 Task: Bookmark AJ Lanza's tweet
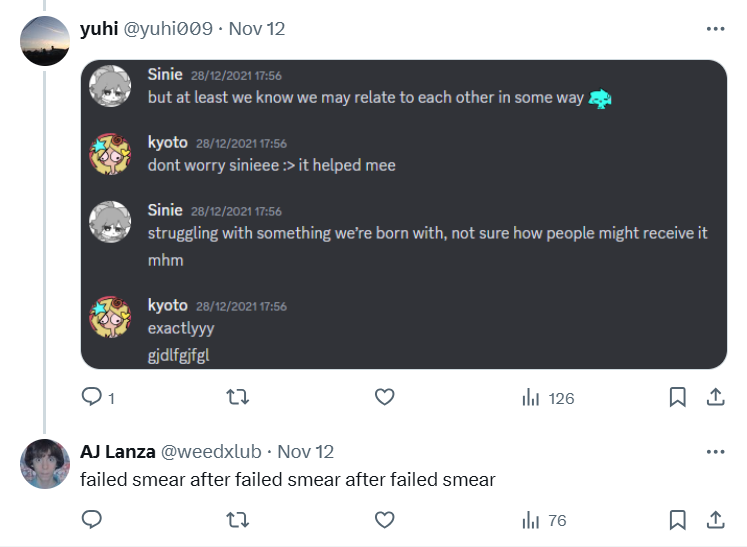click(x=677, y=519)
